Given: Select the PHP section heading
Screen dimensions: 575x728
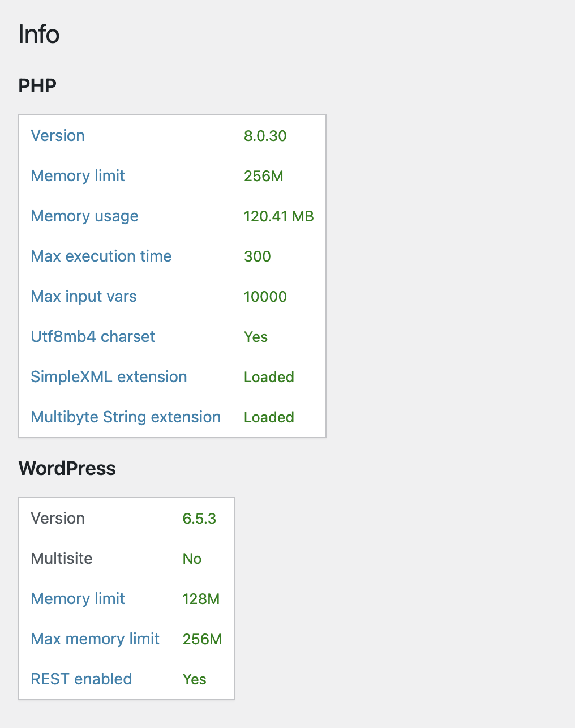Looking at the screenshot, I should (x=37, y=85).
